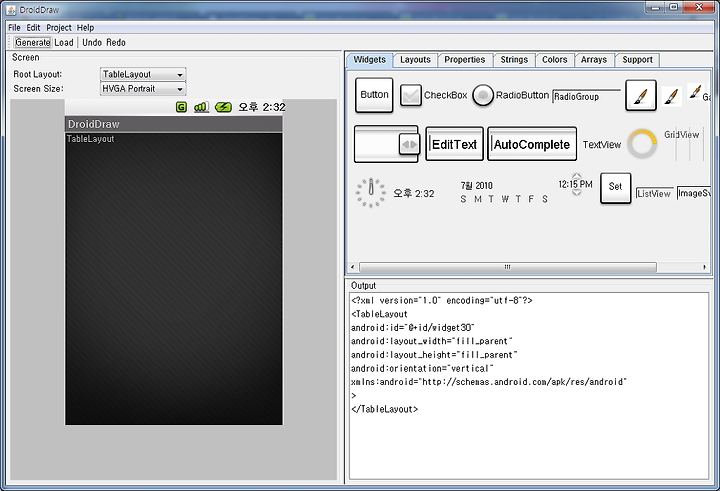Switch to the Layouts tab
Image resolution: width=720 pixels, height=491 pixels.
(x=415, y=60)
